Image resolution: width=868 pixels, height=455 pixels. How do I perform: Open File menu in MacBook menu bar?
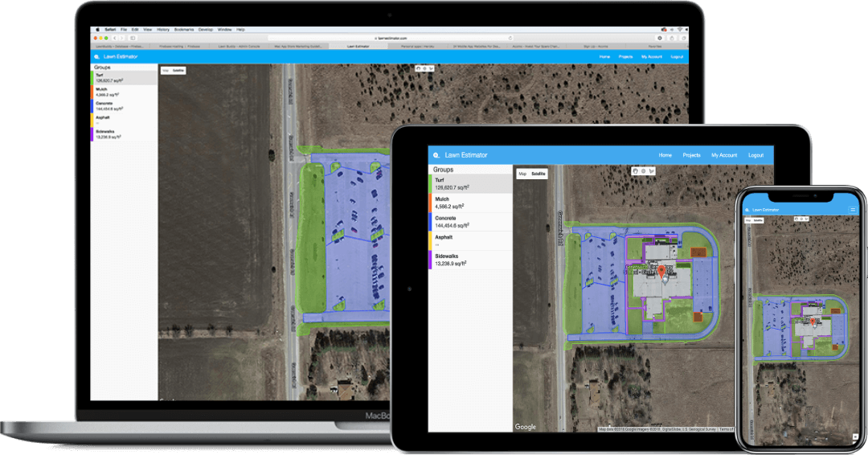124,29
